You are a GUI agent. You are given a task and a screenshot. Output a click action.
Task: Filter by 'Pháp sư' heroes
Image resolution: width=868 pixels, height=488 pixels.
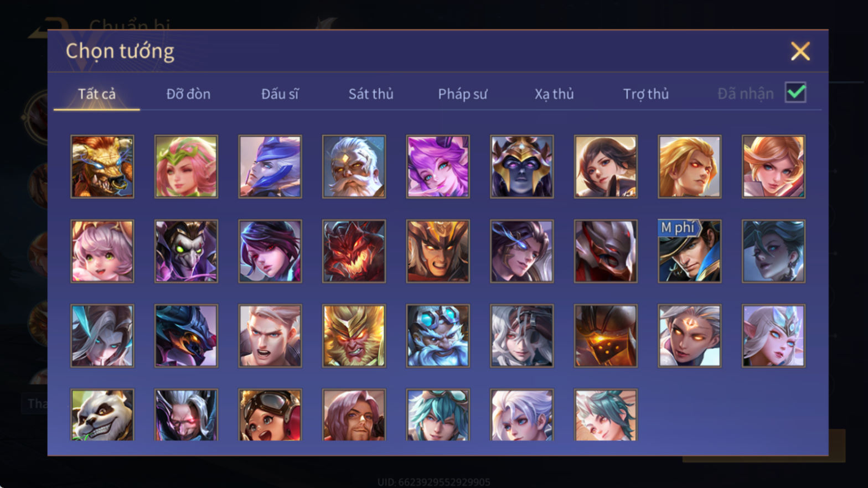click(463, 94)
